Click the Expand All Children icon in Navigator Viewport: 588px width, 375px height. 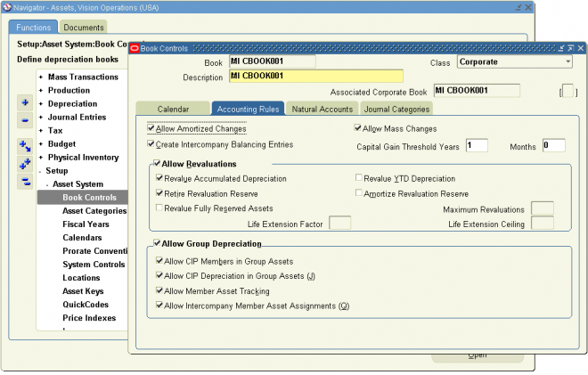(x=25, y=146)
